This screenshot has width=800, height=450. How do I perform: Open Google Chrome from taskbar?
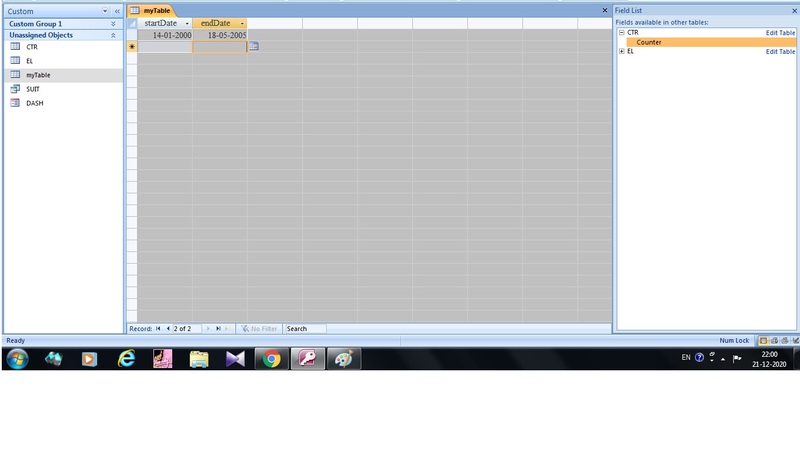tap(271, 359)
